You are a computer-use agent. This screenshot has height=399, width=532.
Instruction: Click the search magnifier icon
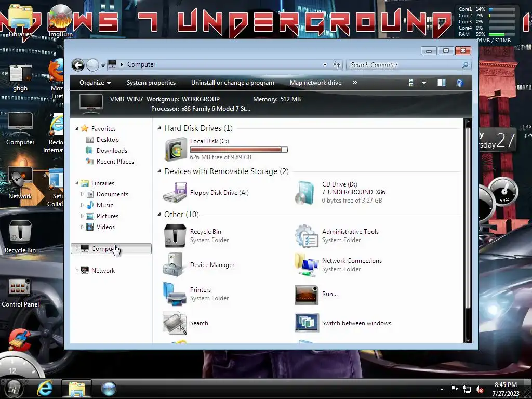click(465, 65)
